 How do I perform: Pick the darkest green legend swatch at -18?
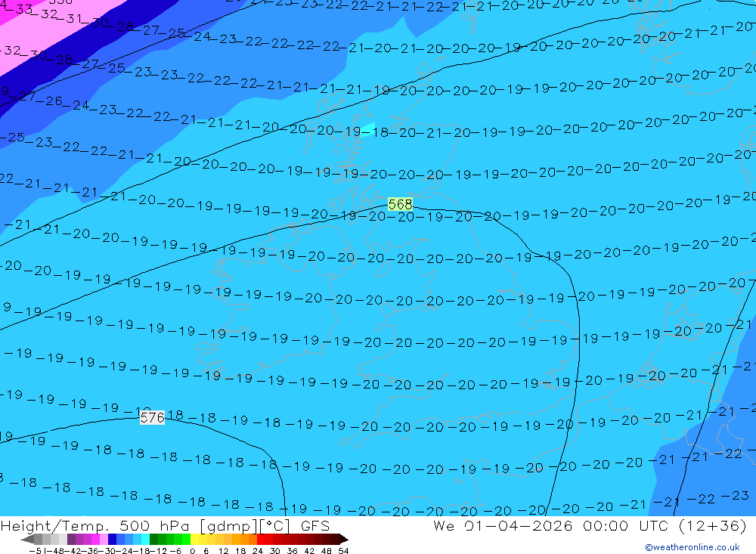(153, 539)
